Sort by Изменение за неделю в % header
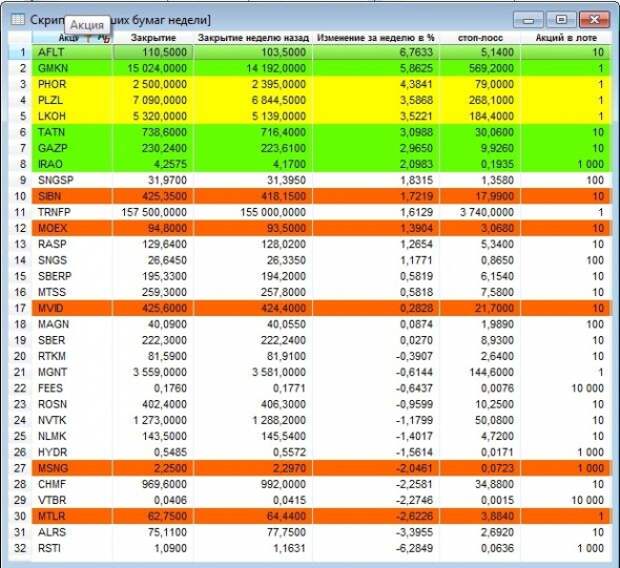The width and height of the screenshot is (620, 568). tap(376, 38)
